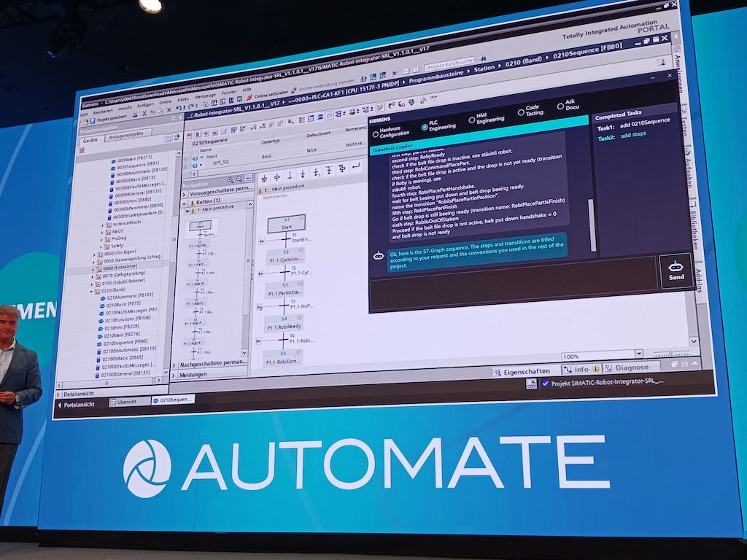The image size is (747, 560).
Task: Click the Send button in Industrial Copilot
Action: [x=676, y=271]
